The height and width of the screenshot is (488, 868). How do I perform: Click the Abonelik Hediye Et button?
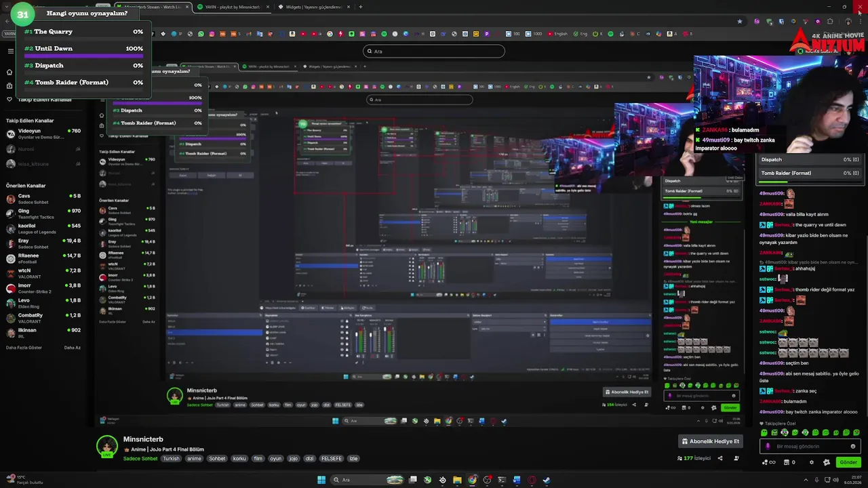tap(711, 441)
